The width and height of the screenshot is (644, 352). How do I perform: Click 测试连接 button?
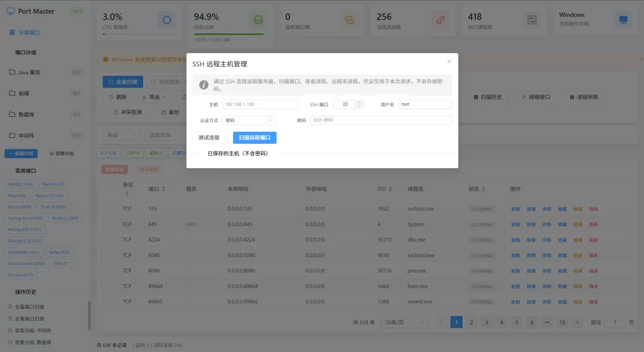(x=209, y=138)
